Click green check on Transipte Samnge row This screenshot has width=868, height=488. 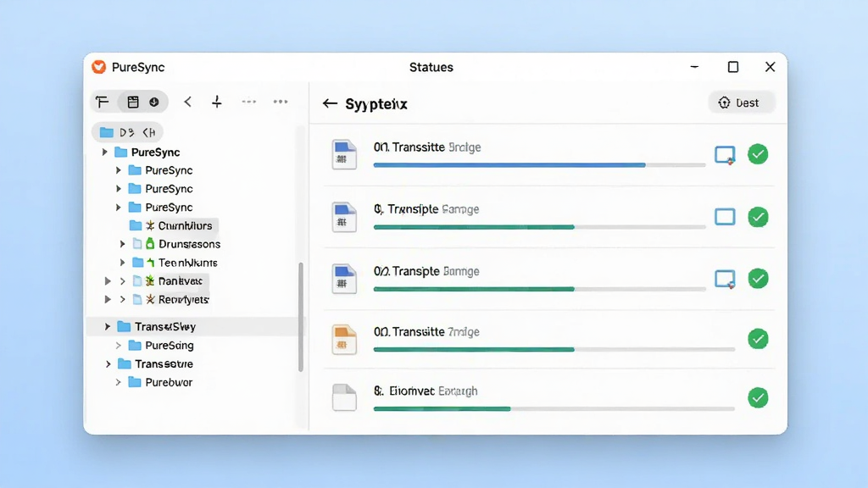(758, 217)
